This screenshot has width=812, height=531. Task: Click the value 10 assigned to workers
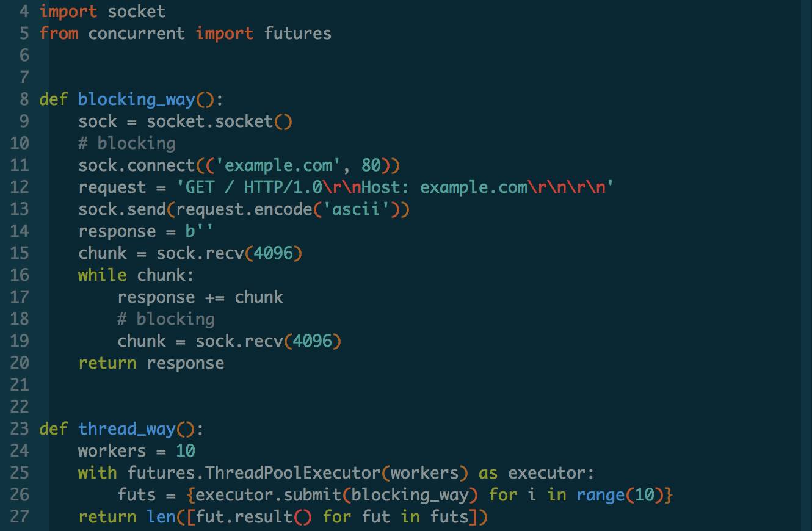coord(185,451)
